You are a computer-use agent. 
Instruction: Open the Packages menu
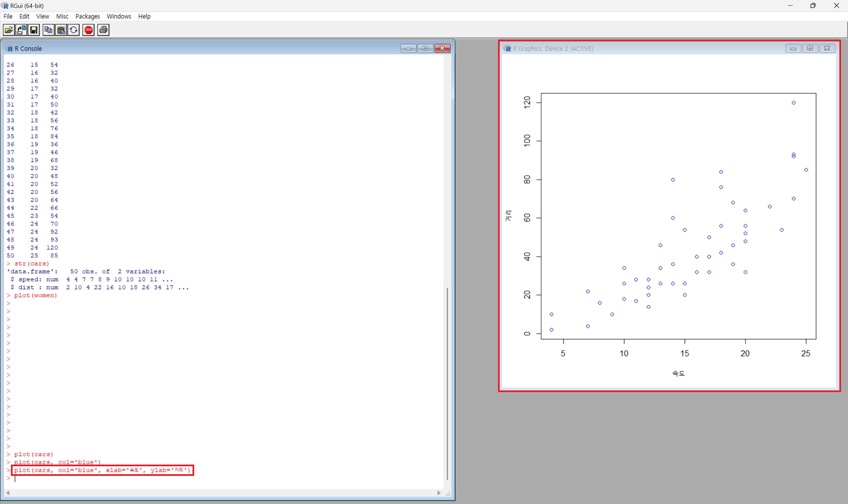(x=87, y=16)
